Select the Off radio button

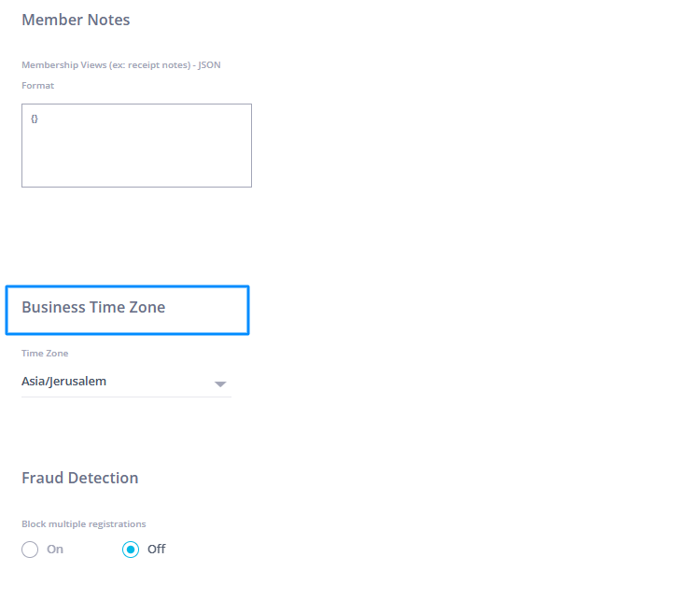(x=131, y=550)
